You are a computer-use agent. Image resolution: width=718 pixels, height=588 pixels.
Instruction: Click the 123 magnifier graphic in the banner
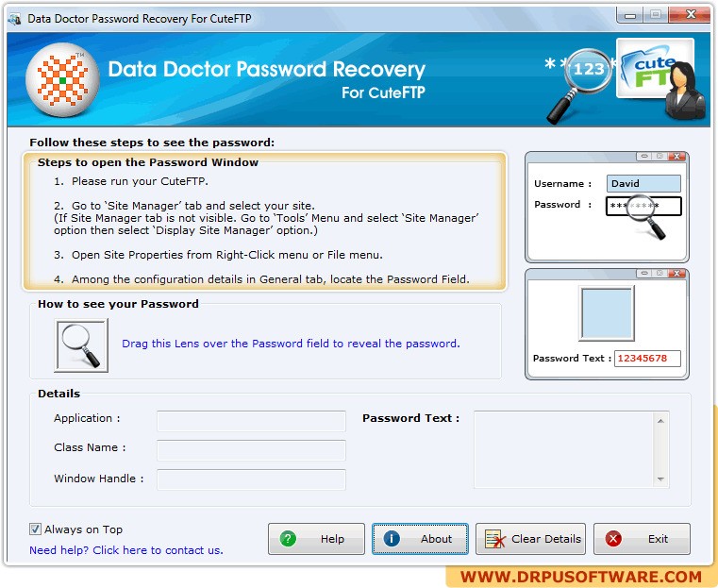(579, 86)
